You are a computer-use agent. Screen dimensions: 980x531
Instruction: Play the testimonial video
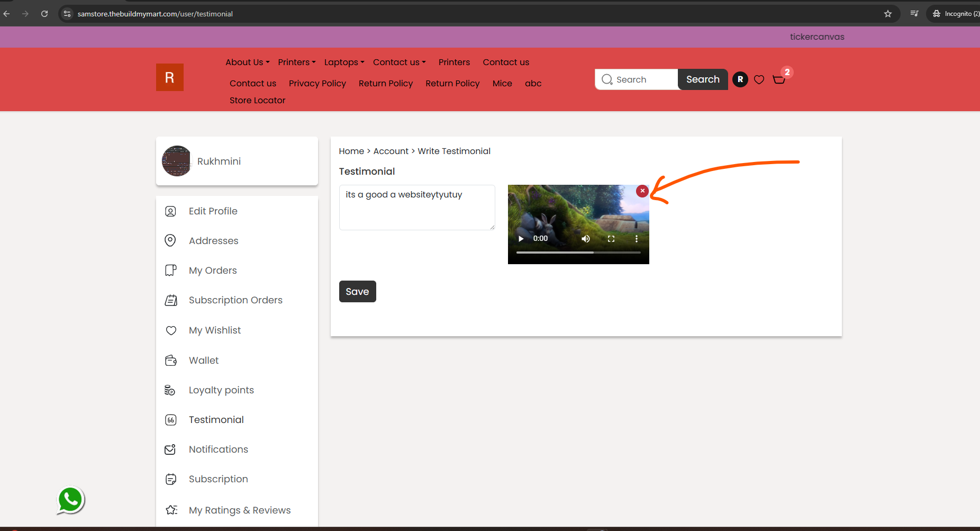click(521, 239)
